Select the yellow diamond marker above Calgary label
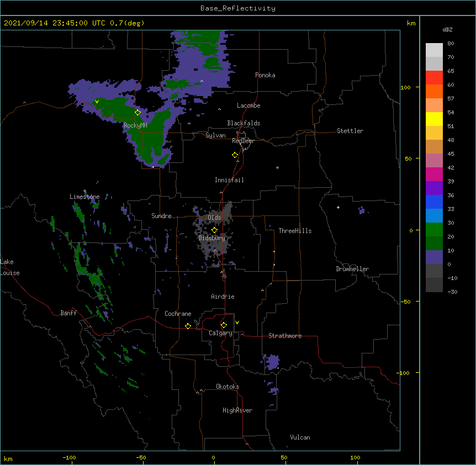This screenshot has width=476, height=465. 224,325
